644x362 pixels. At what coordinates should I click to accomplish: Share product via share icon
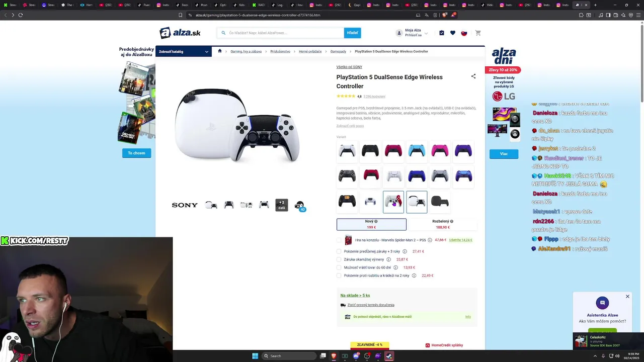coord(473,76)
